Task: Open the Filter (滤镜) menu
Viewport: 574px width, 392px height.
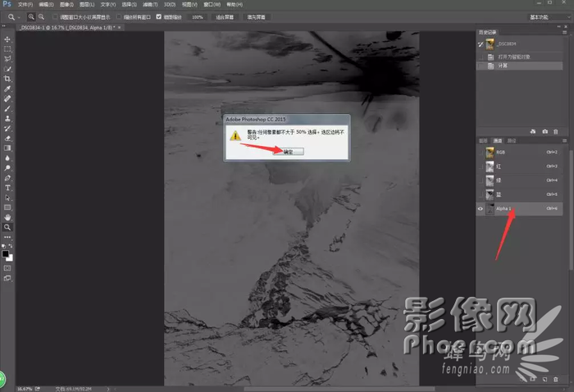Action: tap(150, 5)
